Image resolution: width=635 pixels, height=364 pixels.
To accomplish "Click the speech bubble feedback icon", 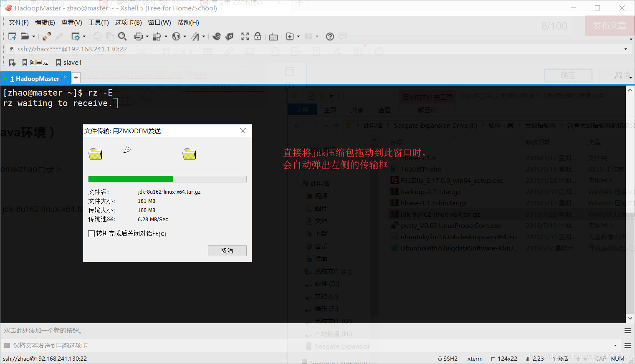I will pos(343,36).
